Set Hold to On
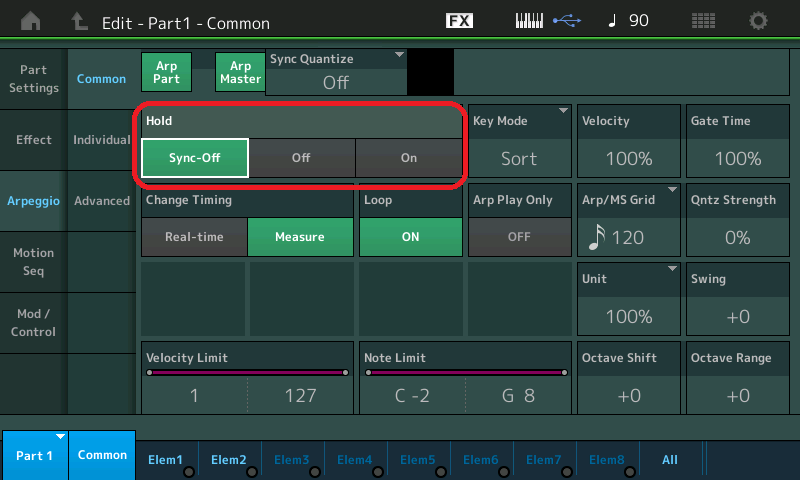800x480 pixels. [408, 158]
